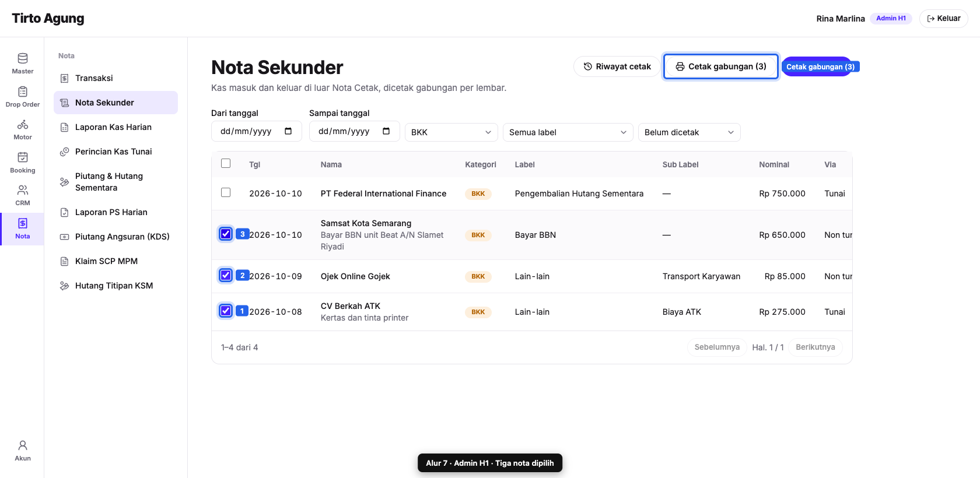Click the Hutang Titipan KSM icon

click(65, 286)
